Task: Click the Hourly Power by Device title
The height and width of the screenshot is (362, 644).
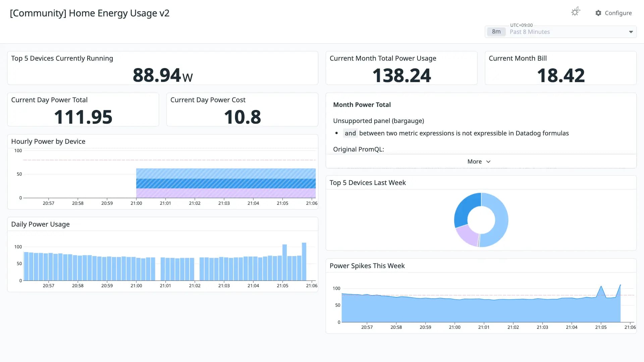Action: coord(48,141)
